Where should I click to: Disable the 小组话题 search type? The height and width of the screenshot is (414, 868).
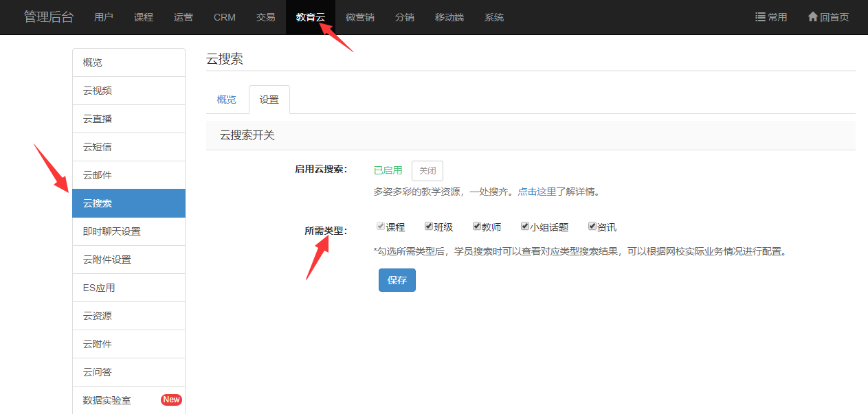[x=525, y=227]
